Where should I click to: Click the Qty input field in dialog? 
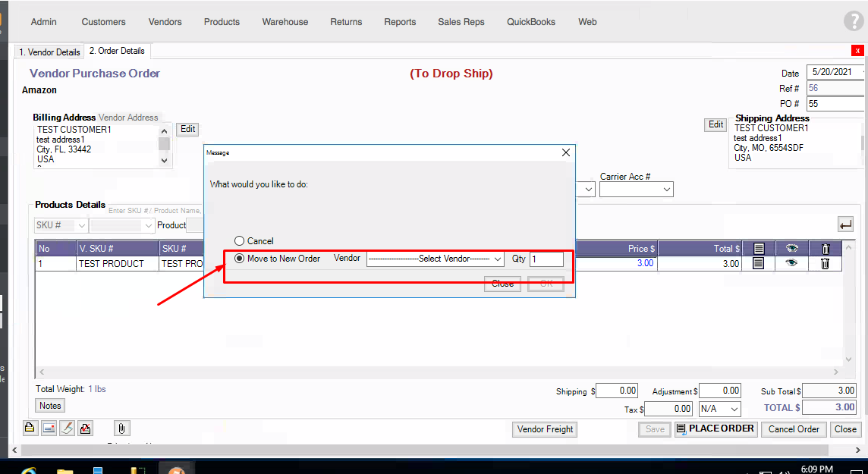point(546,259)
